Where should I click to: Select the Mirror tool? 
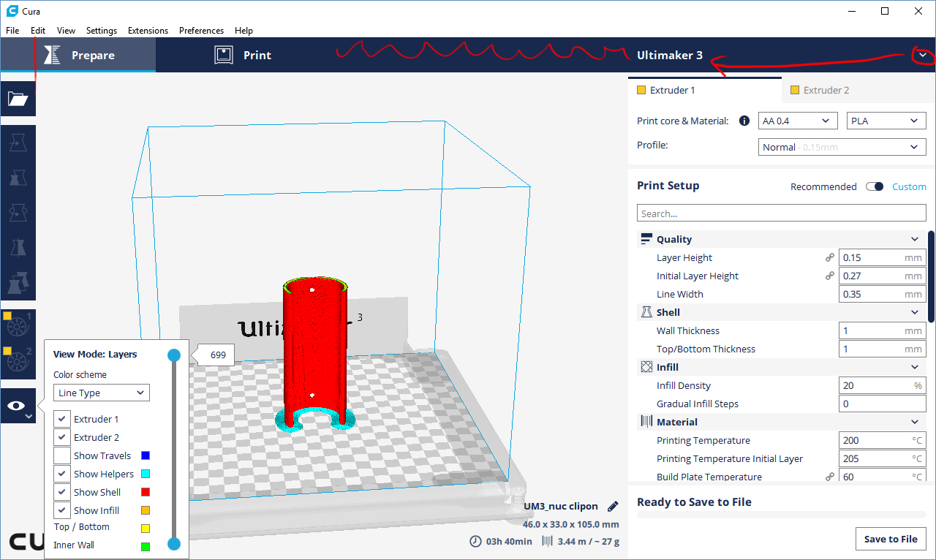tap(18, 246)
